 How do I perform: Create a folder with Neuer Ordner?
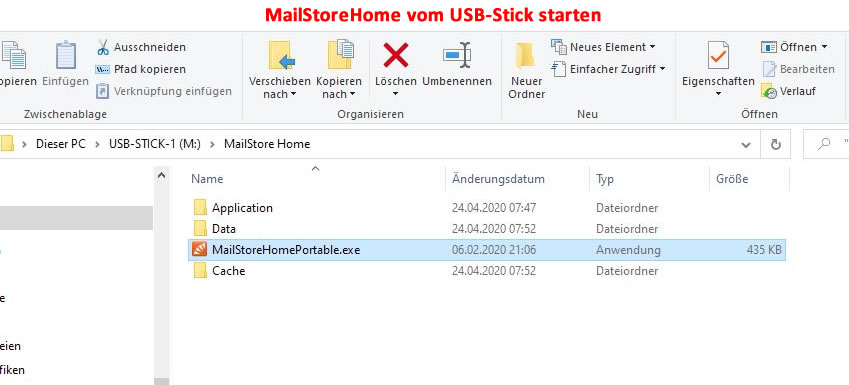[x=526, y=71]
